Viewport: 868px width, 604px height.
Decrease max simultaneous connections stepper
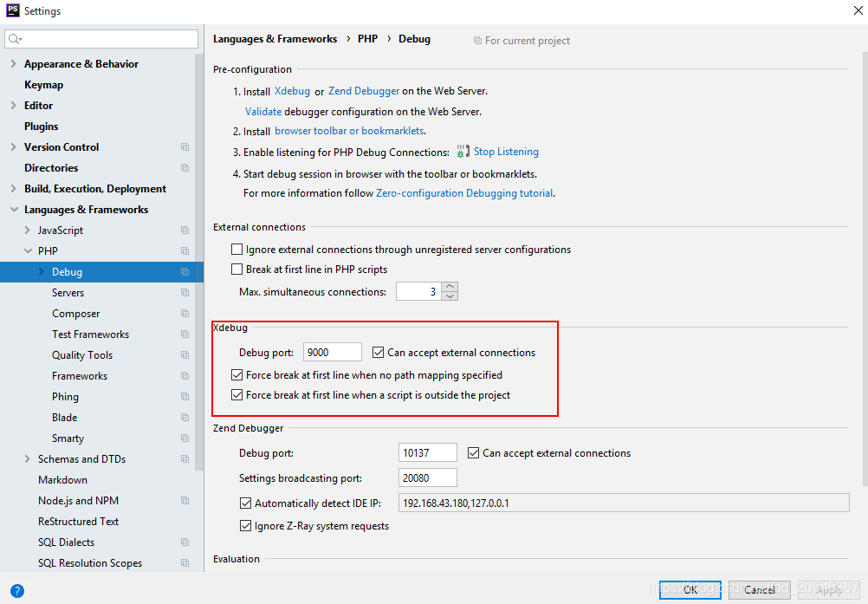[x=450, y=296]
